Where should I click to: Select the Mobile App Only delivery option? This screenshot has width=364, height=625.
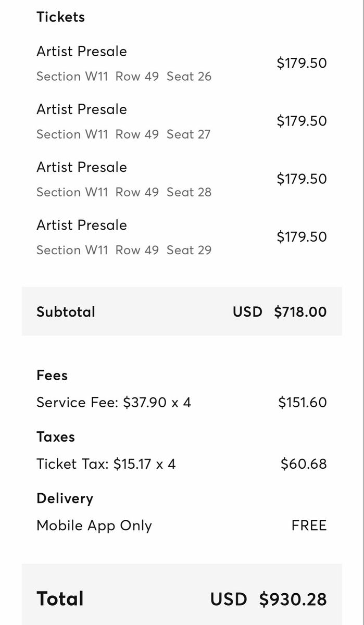(94, 526)
